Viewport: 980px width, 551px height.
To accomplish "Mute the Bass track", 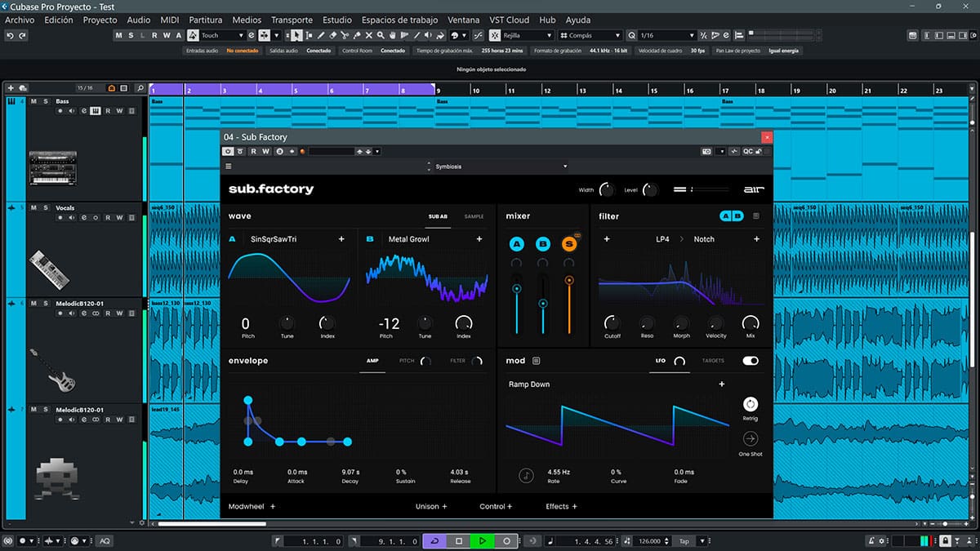I will pos(34,101).
